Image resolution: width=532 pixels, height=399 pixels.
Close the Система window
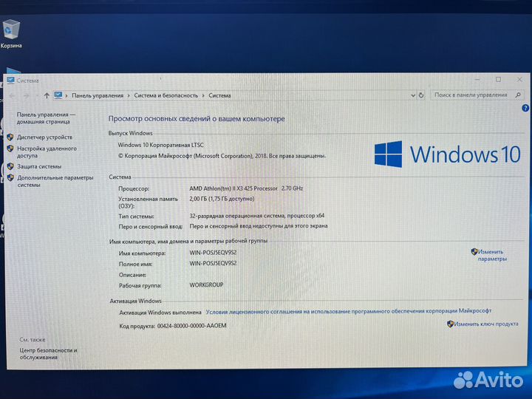(519, 79)
